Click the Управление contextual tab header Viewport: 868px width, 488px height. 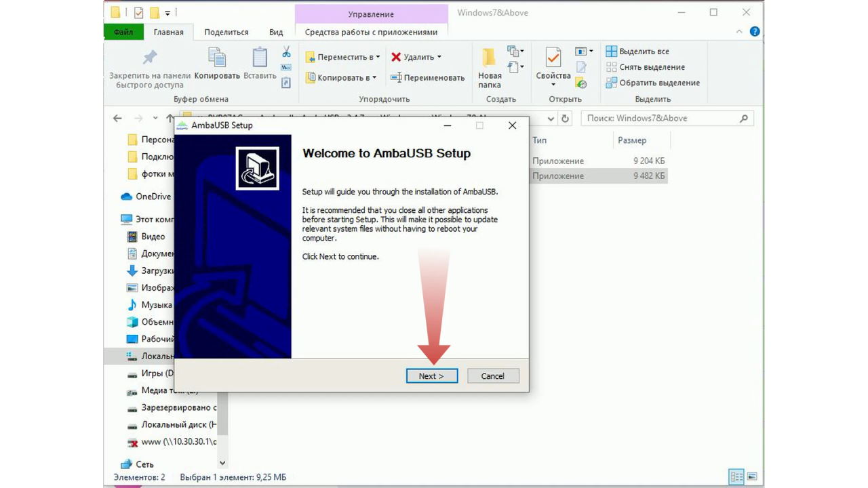pyautogui.click(x=372, y=14)
